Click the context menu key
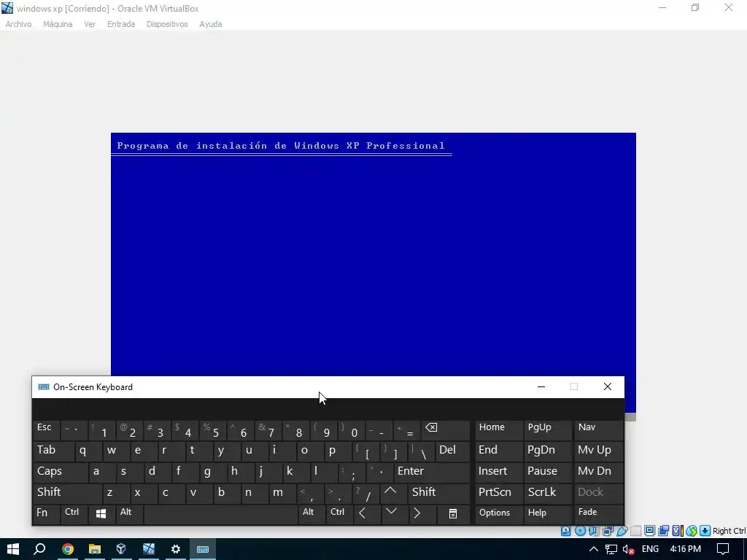 453,514
